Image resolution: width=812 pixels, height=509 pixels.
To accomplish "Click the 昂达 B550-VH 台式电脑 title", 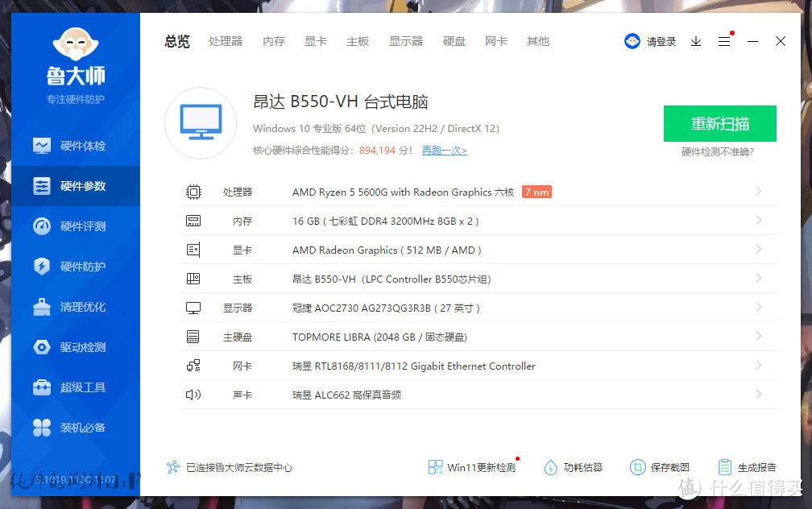I will [x=341, y=102].
